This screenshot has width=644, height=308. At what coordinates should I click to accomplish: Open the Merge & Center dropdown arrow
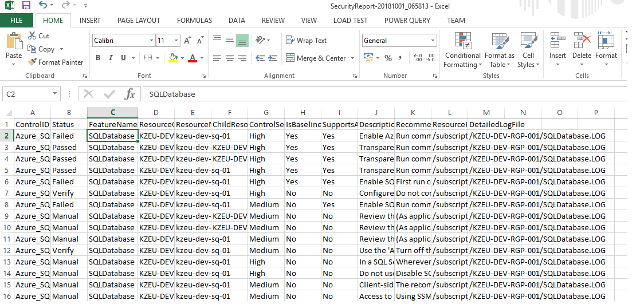[352, 58]
